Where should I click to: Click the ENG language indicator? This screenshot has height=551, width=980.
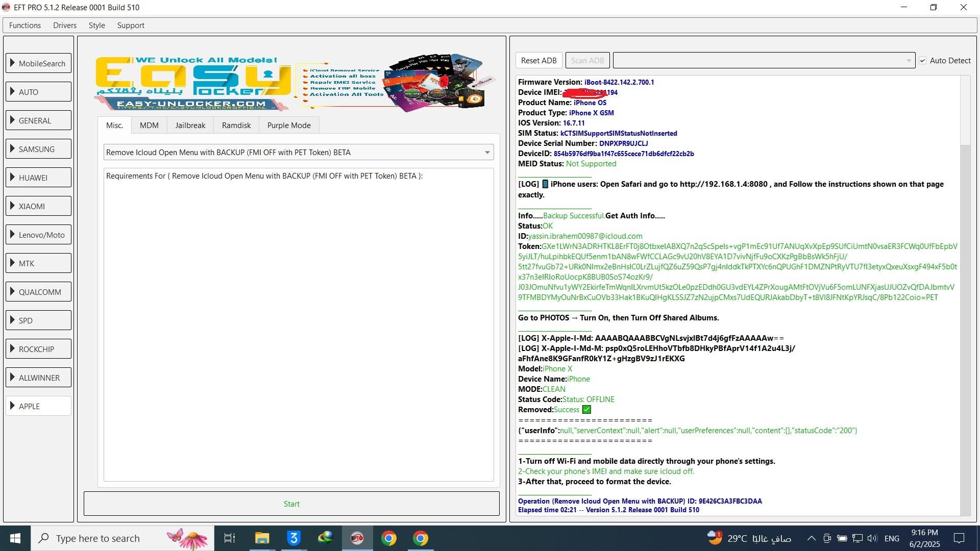(x=892, y=538)
